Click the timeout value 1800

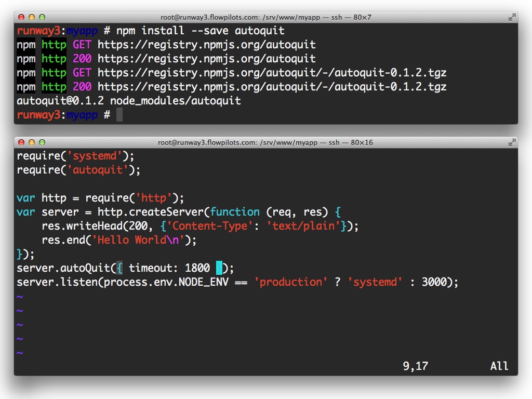pyautogui.click(x=197, y=268)
